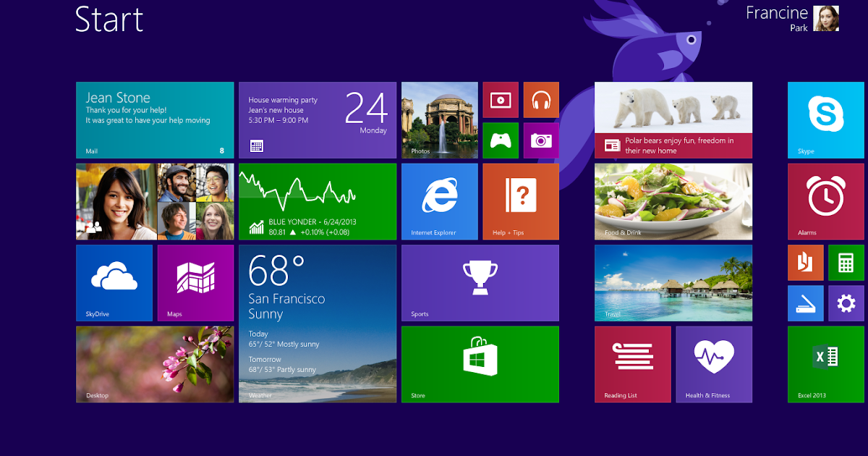The width and height of the screenshot is (868, 456).
Task: Open the Photos tile
Action: 440,120
